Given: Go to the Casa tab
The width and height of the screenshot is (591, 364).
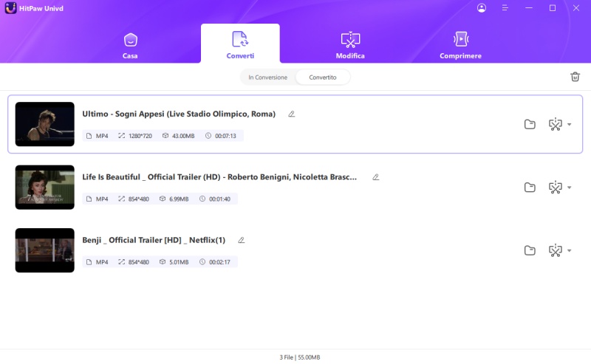Looking at the screenshot, I should [x=130, y=44].
